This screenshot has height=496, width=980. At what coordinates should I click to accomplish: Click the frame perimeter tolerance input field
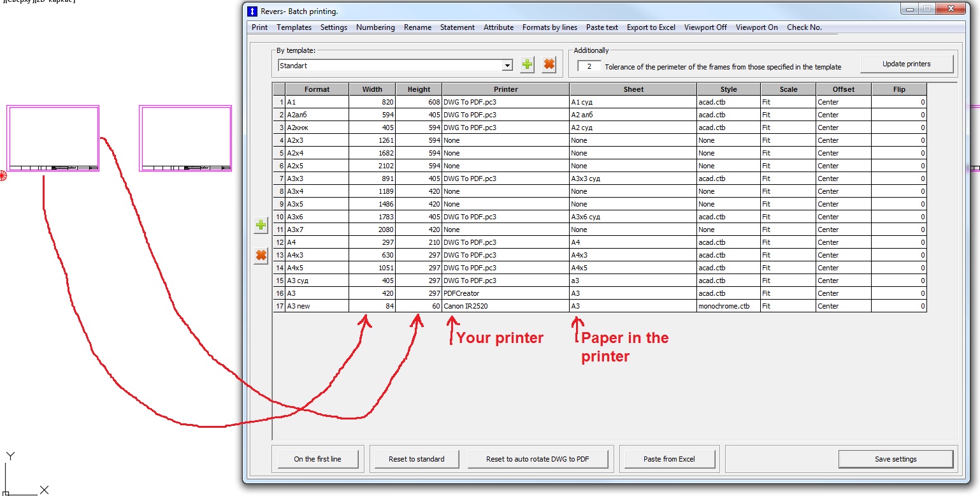point(589,65)
